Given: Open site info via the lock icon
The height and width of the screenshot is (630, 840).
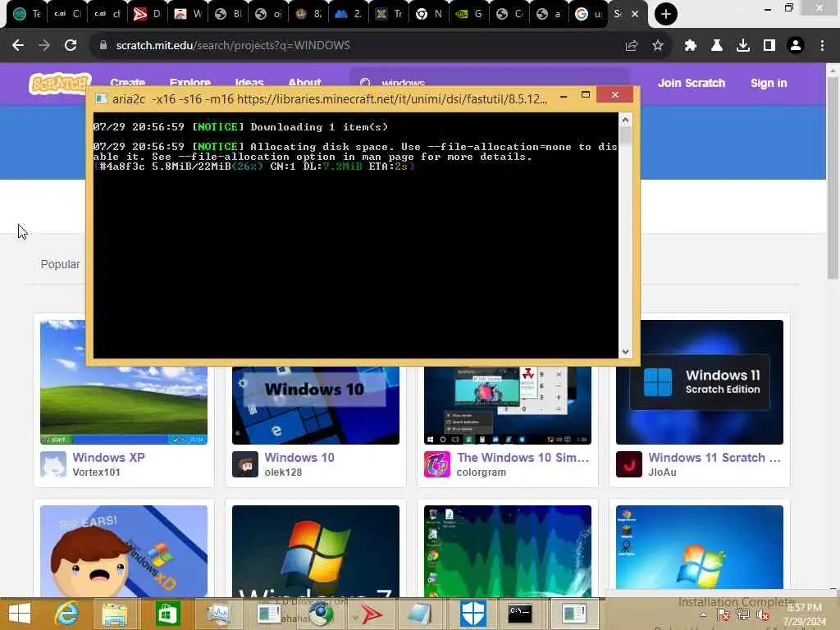Looking at the screenshot, I should coord(103,46).
